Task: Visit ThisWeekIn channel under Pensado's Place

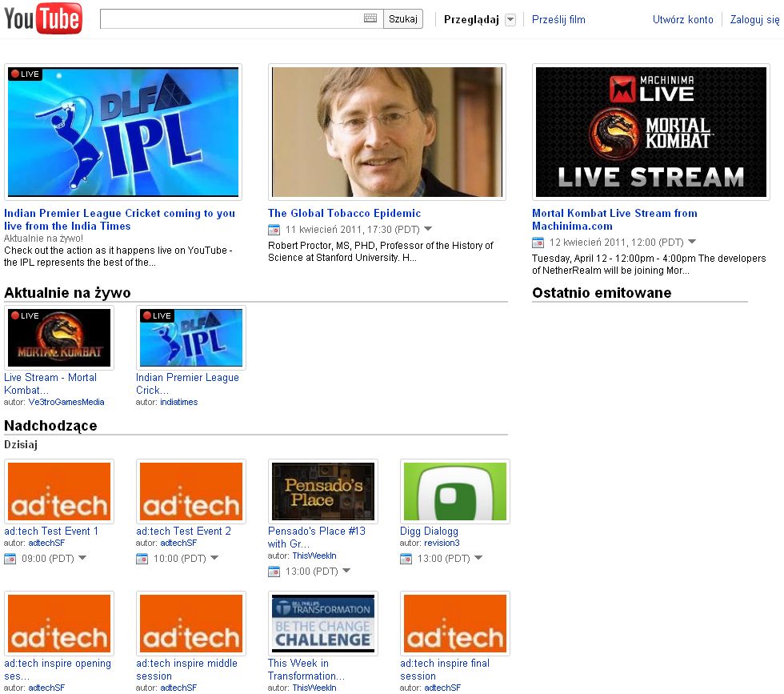Action: [x=314, y=556]
